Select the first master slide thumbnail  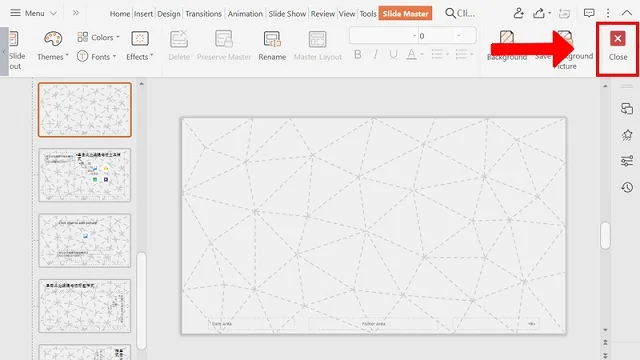click(x=85, y=110)
